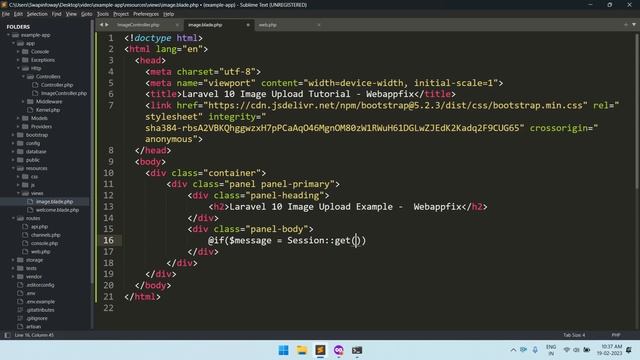The image size is (640, 360).
Task: Expand the Models folder
Action: [18, 118]
